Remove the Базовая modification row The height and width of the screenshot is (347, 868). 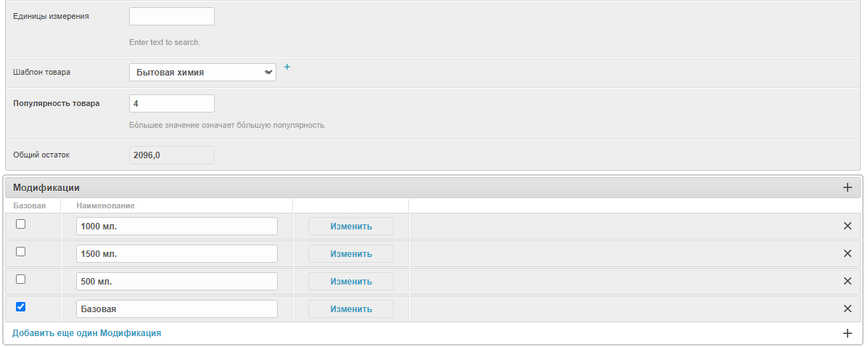coord(847,309)
